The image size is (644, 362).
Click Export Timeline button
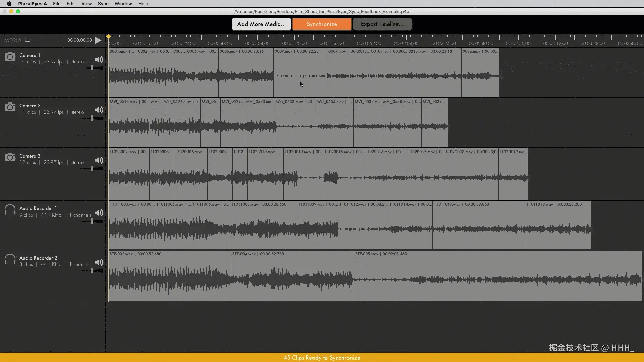click(x=382, y=24)
